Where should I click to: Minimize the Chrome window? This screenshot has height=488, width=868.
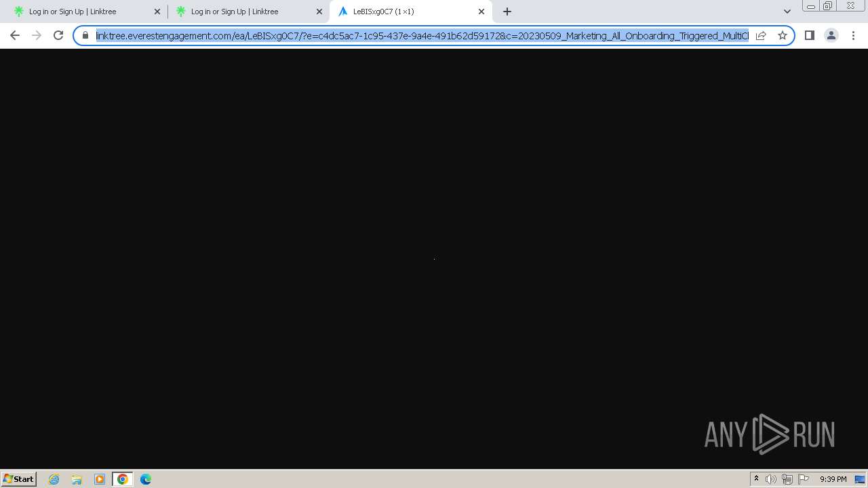pyautogui.click(x=810, y=6)
